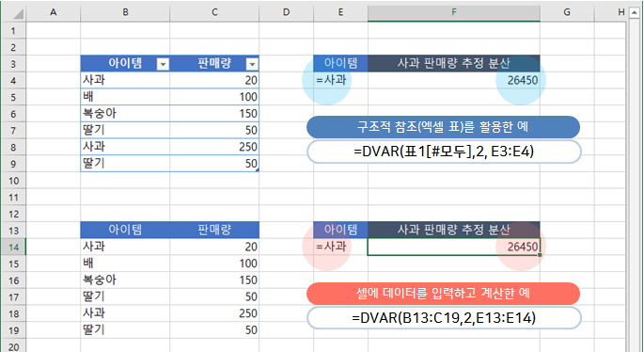
Task: Click 사과 판매량 추정 분산 header in F3
Action: tap(454, 63)
